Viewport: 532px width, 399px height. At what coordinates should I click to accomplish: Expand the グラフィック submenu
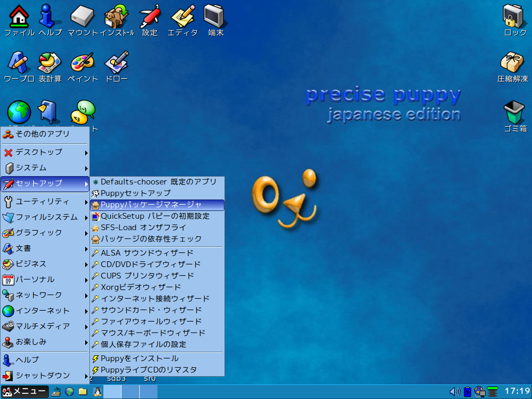click(45, 233)
